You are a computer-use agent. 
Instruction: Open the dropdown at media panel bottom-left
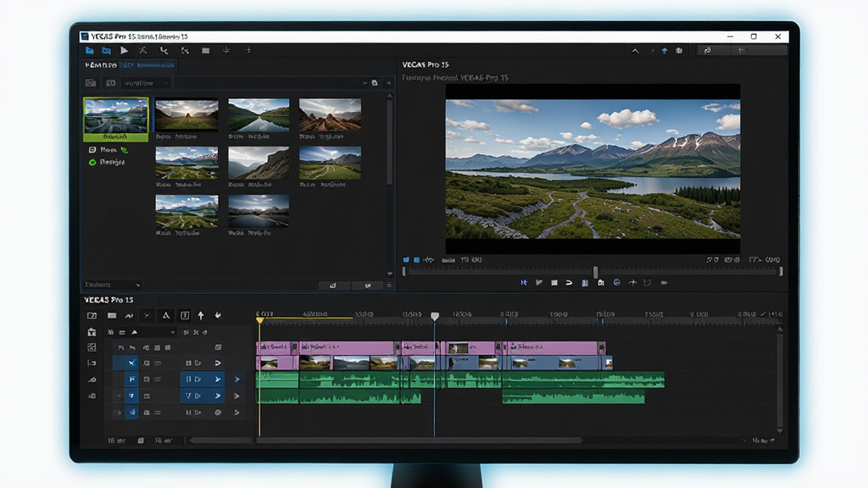coord(113,285)
